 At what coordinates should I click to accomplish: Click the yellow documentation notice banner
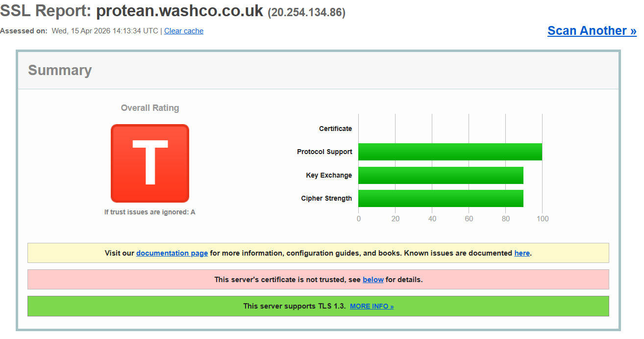(318, 253)
